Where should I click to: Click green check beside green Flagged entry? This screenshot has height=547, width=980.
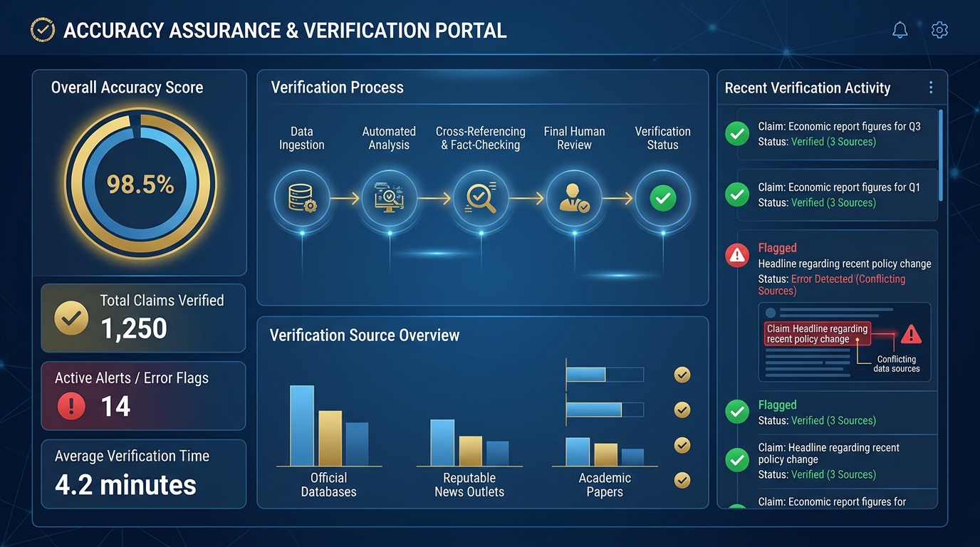coord(737,411)
